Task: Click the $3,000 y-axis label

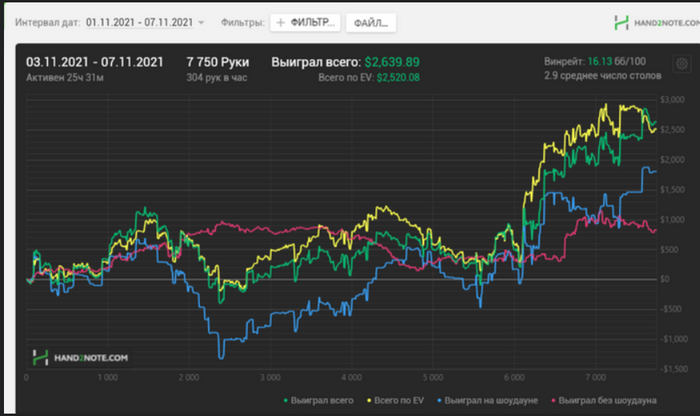Action: 672,100
